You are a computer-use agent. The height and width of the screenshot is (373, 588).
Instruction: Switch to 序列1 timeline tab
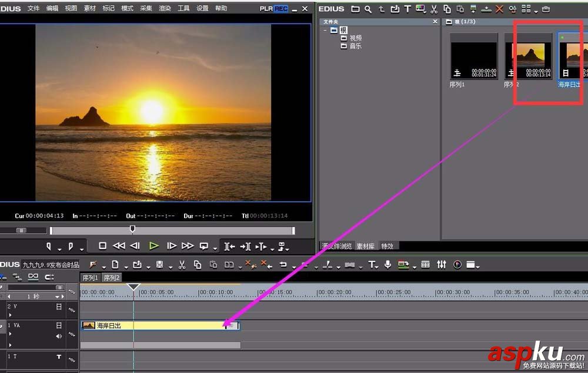click(x=90, y=277)
